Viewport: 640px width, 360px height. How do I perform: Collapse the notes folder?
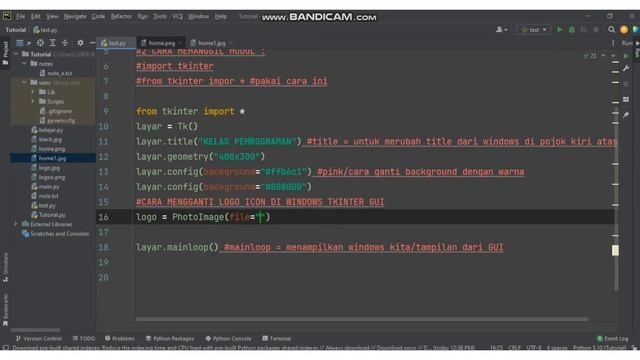pyautogui.click(x=24, y=64)
